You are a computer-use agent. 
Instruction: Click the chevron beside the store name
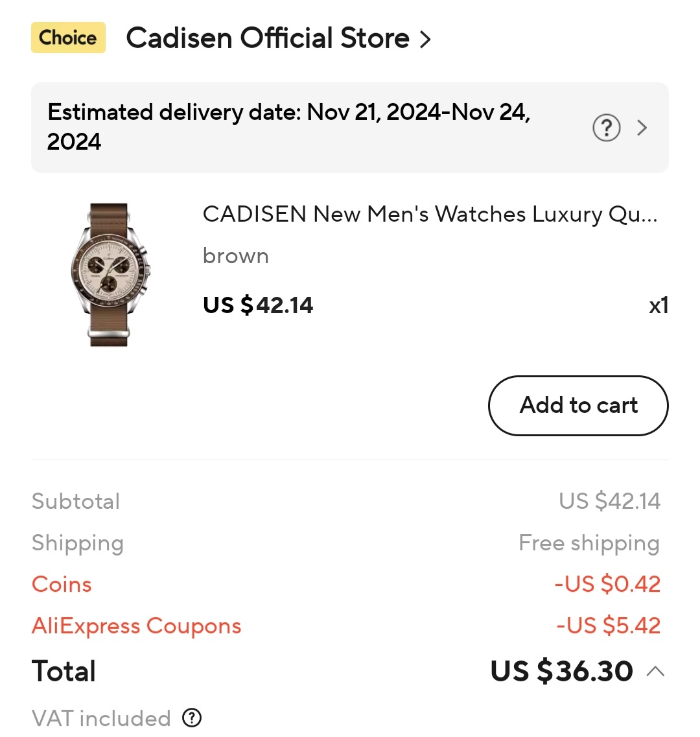[425, 40]
